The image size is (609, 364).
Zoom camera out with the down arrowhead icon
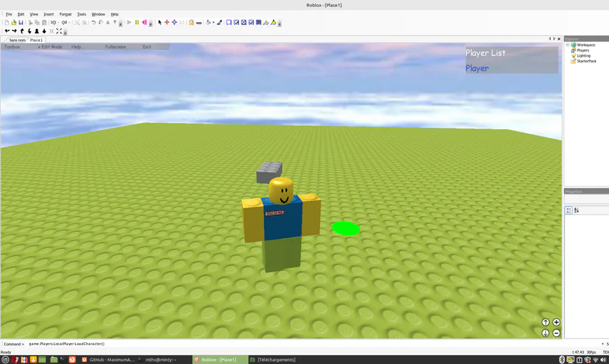44,31
